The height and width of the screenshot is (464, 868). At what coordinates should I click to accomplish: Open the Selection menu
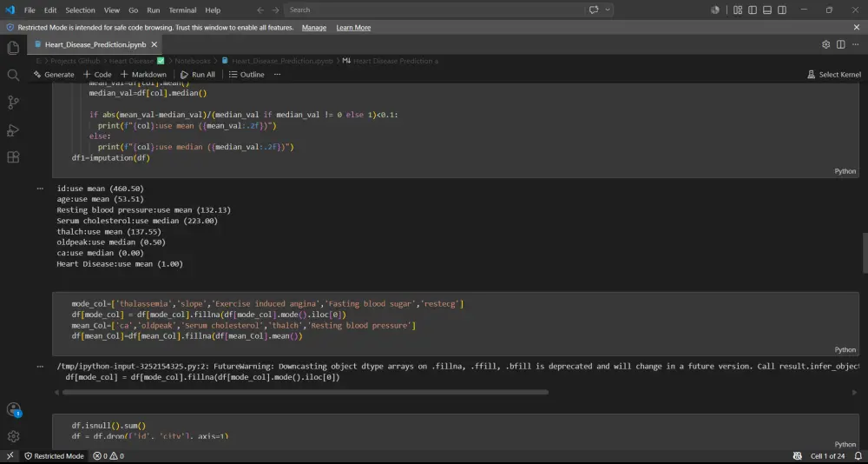(x=80, y=10)
